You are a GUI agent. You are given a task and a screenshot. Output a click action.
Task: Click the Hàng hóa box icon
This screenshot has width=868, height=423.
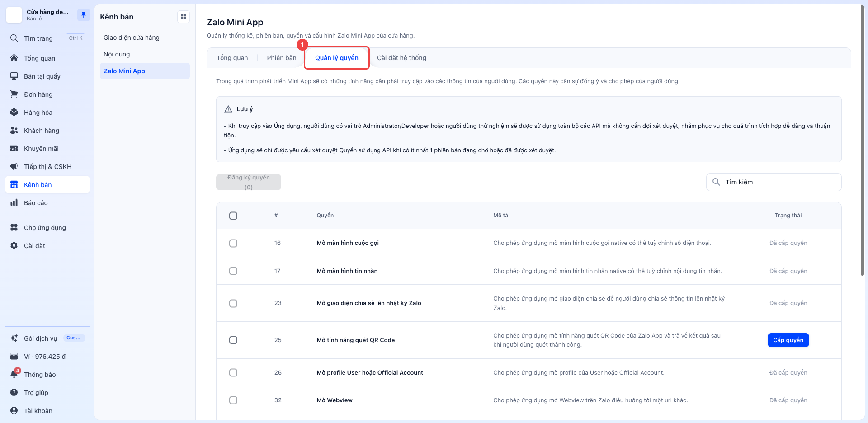14,112
